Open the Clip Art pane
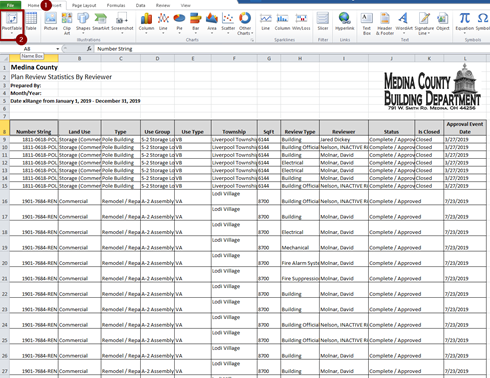This screenshot has width=490, height=378. (67, 23)
